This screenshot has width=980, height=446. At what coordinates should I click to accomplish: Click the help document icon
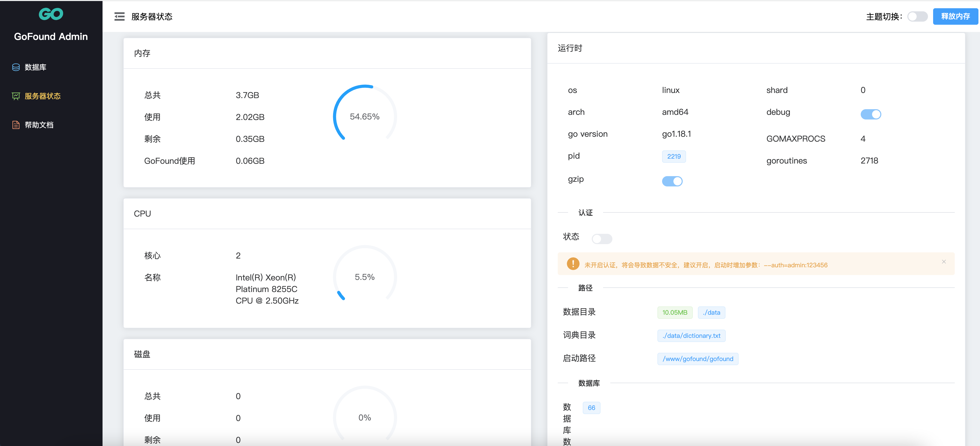(x=16, y=125)
